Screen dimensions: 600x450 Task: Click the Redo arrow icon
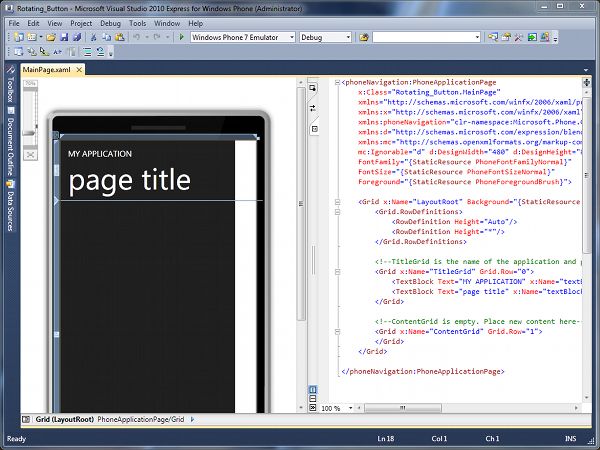tap(157, 37)
